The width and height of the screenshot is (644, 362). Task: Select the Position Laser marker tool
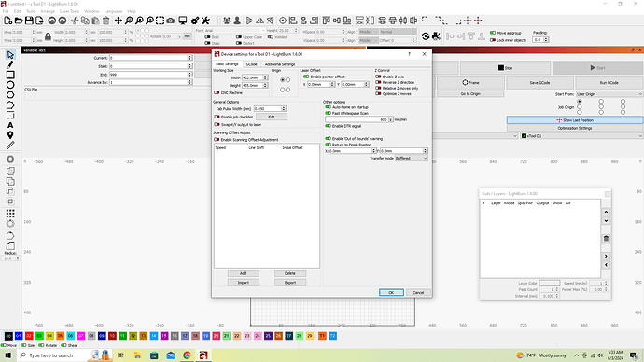pos(10,135)
